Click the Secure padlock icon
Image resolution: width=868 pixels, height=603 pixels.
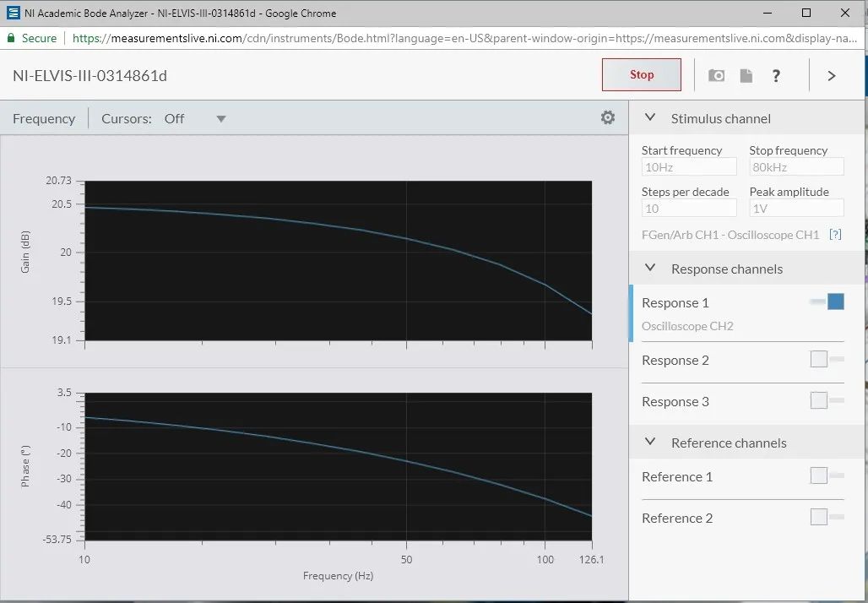(10, 38)
